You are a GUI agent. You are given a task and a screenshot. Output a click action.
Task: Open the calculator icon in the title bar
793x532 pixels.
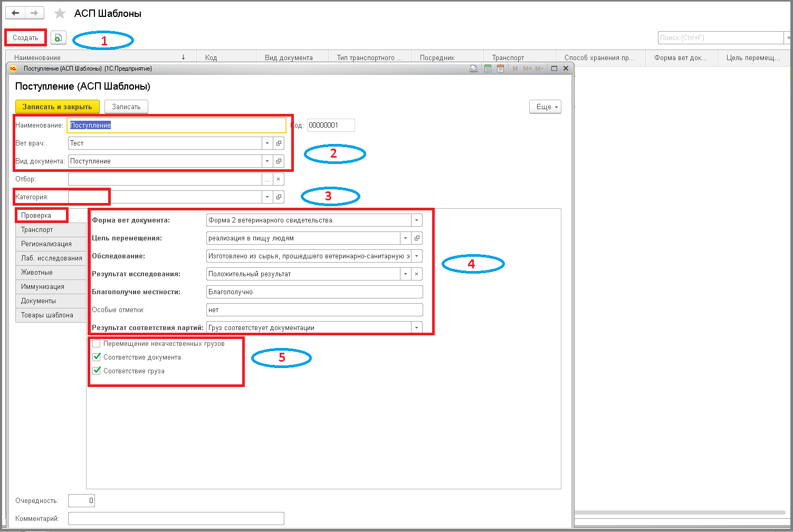(x=488, y=69)
